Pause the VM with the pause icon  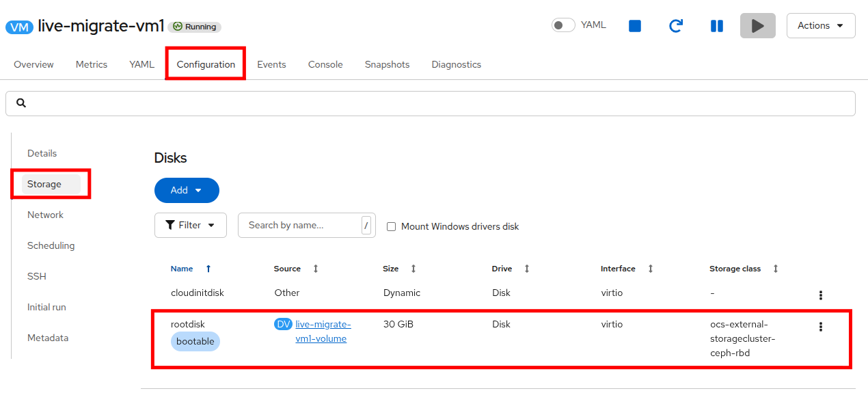click(716, 26)
